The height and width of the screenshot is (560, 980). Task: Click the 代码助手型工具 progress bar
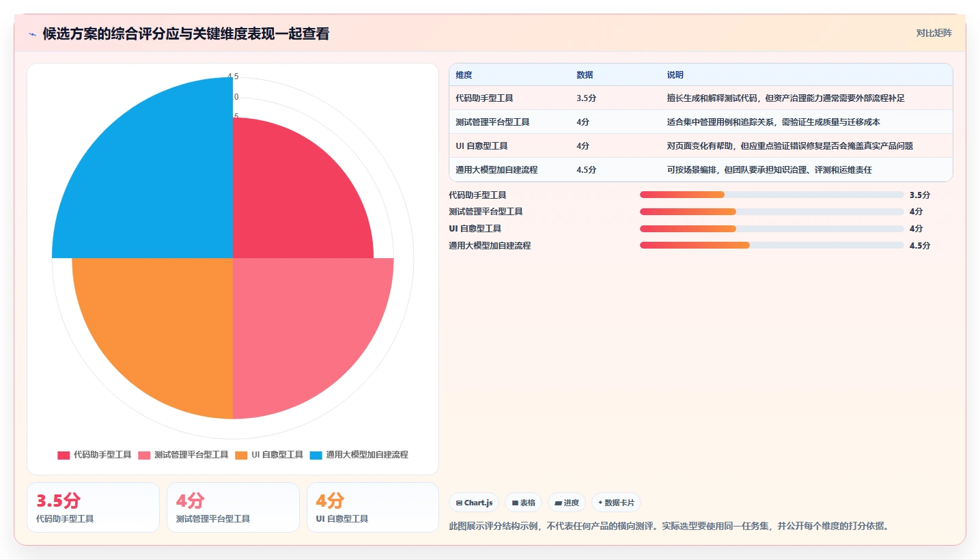click(772, 195)
